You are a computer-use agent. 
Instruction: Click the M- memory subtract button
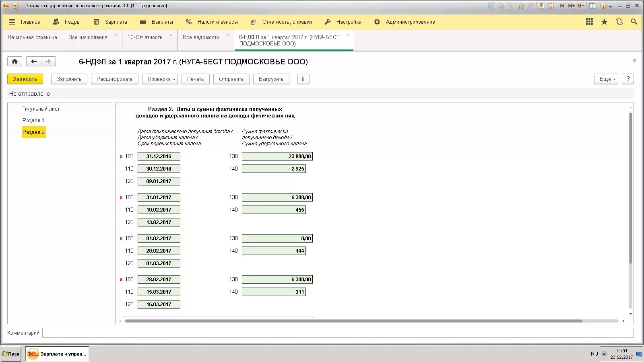tap(580, 6)
